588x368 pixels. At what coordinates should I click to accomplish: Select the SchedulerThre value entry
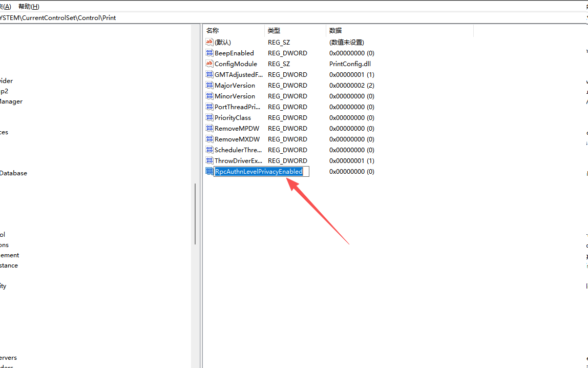pyautogui.click(x=238, y=150)
